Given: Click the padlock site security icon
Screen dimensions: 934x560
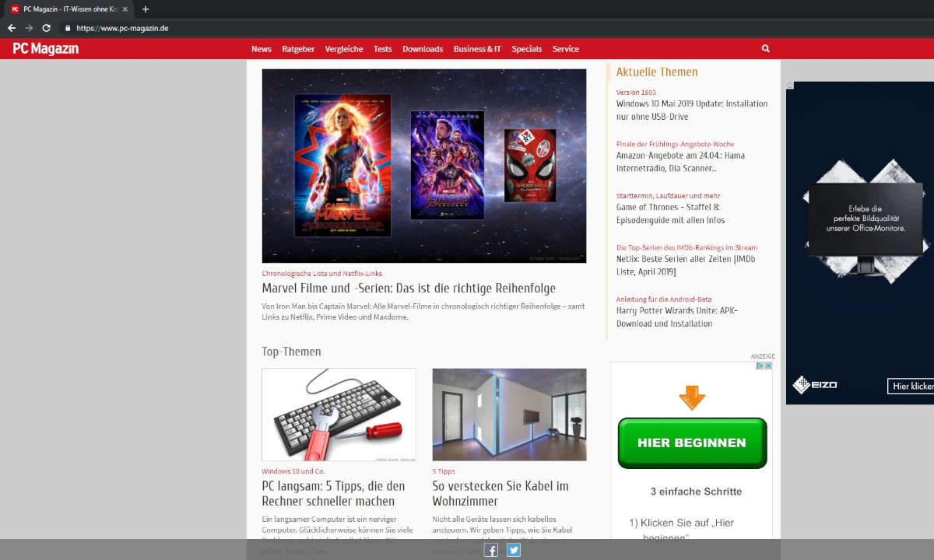Looking at the screenshot, I should coord(68,28).
